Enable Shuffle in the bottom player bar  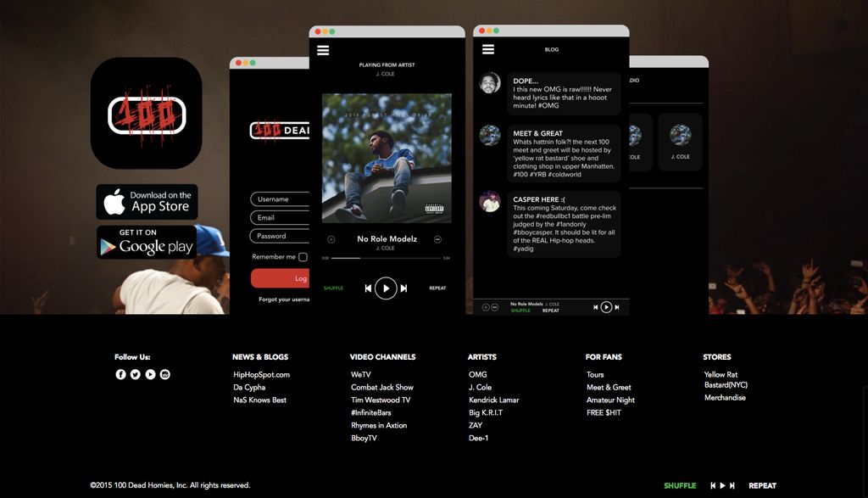(x=680, y=485)
